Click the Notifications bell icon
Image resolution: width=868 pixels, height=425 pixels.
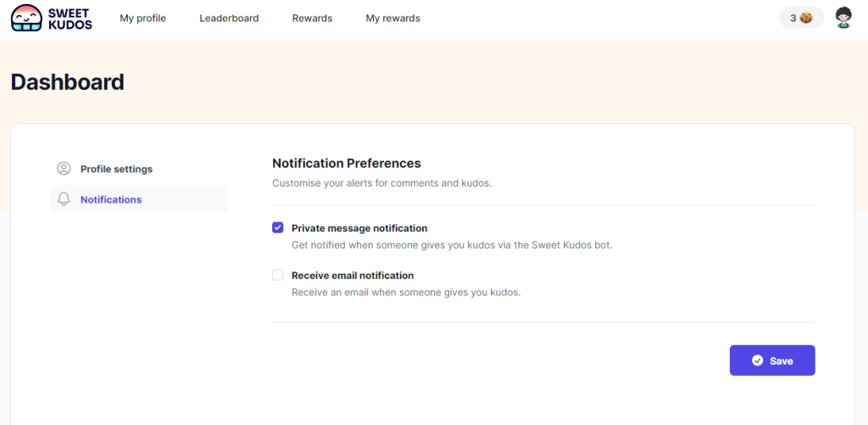64,199
